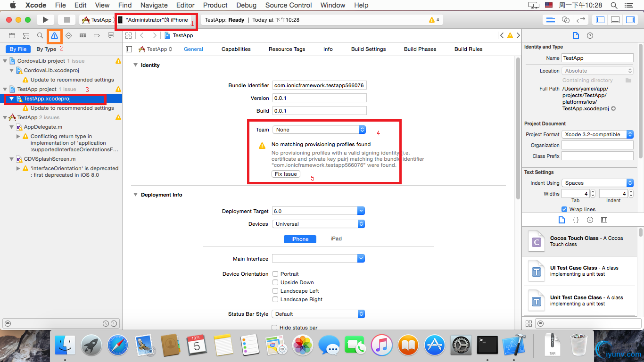Click the Bundle Identifier field
Viewport: 644px width, 362px height.
pyautogui.click(x=320, y=85)
